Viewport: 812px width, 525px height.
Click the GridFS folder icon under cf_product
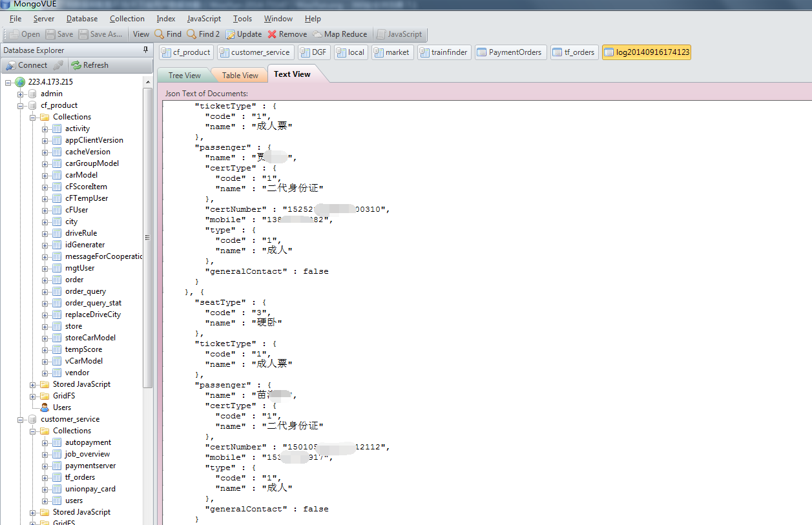[45, 396]
